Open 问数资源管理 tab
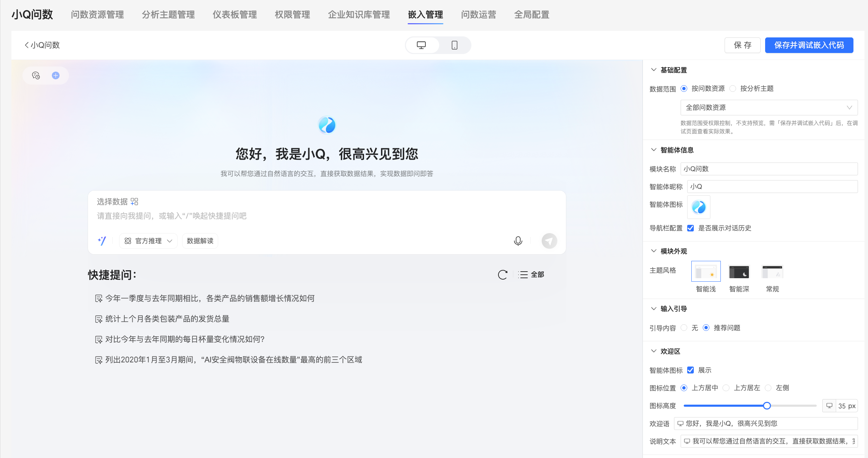Image resolution: width=868 pixels, height=458 pixels. coord(97,15)
